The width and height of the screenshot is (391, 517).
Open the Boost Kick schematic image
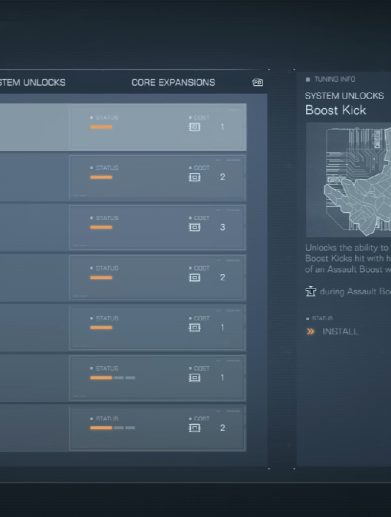tap(349, 180)
